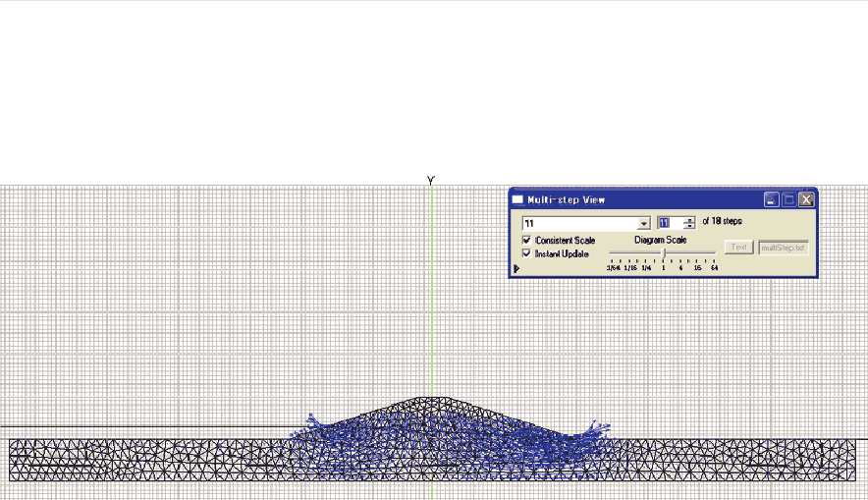Click the Diagram Scale label
This screenshot has height=500, width=868.
click(x=661, y=240)
